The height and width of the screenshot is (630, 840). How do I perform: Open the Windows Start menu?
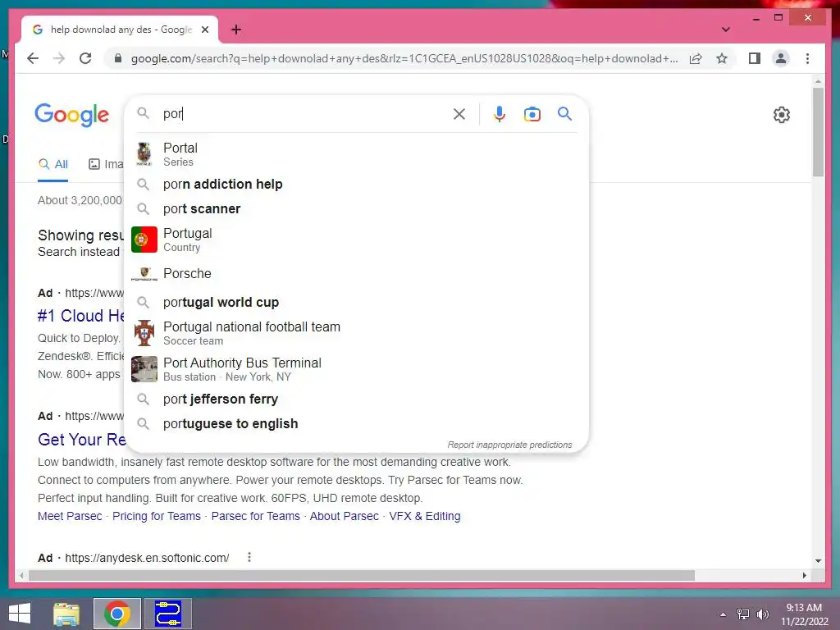tap(20, 614)
